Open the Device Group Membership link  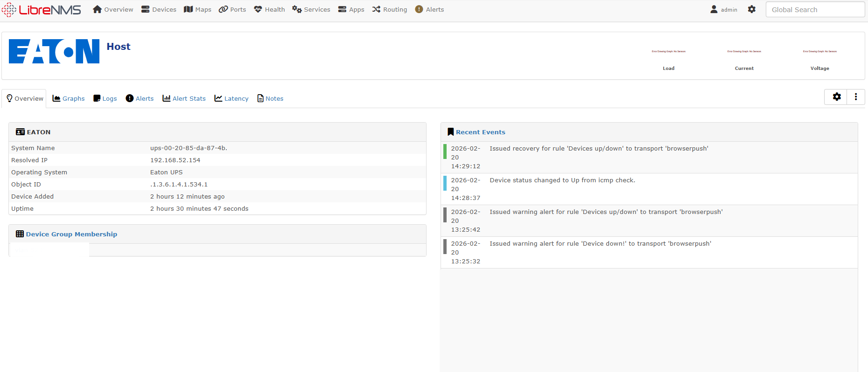coord(71,234)
